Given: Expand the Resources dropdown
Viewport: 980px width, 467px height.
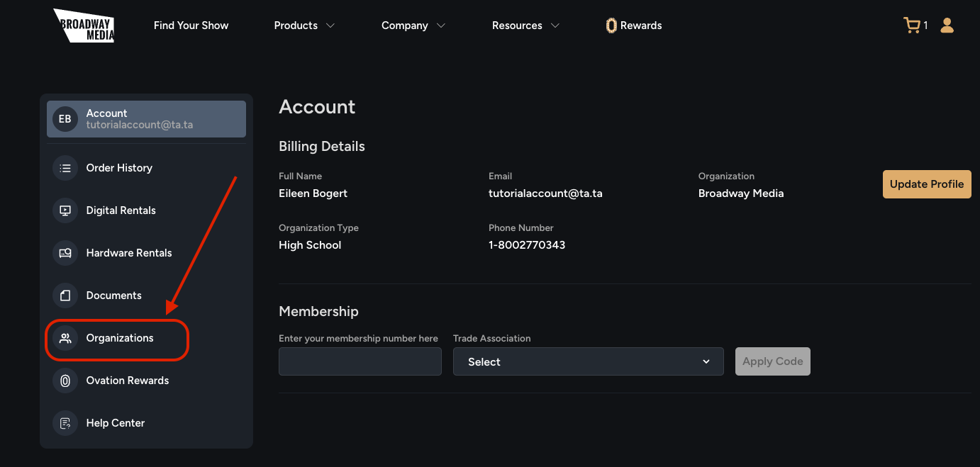Looking at the screenshot, I should [525, 25].
